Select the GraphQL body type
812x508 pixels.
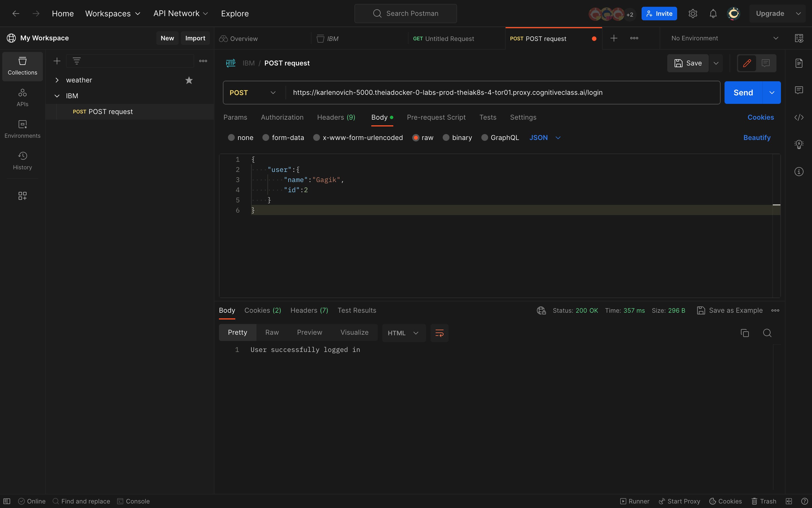click(485, 137)
